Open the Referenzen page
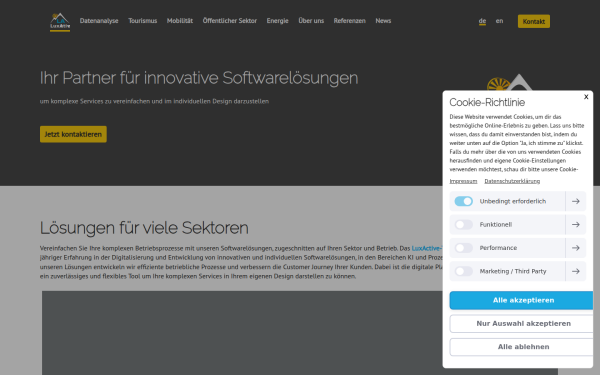This screenshot has height=375, width=600. pyautogui.click(x=350, y=21)
